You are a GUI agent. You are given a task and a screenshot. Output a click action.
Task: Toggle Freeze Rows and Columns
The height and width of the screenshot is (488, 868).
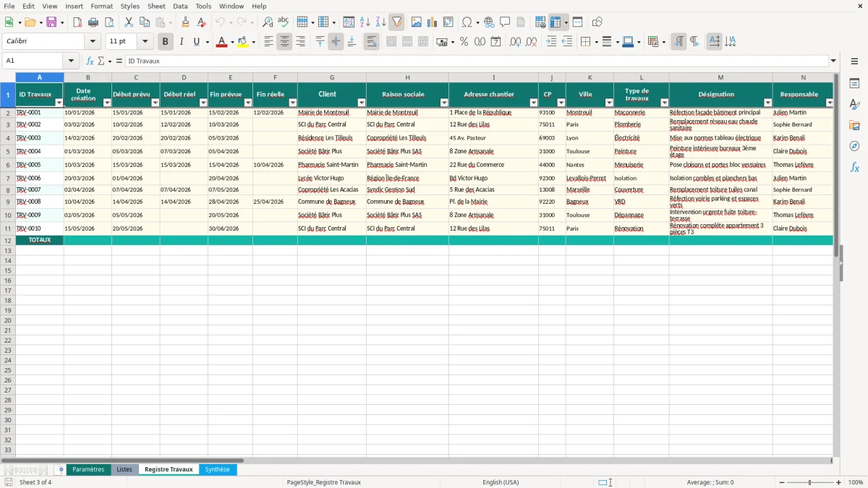(556, 22)
